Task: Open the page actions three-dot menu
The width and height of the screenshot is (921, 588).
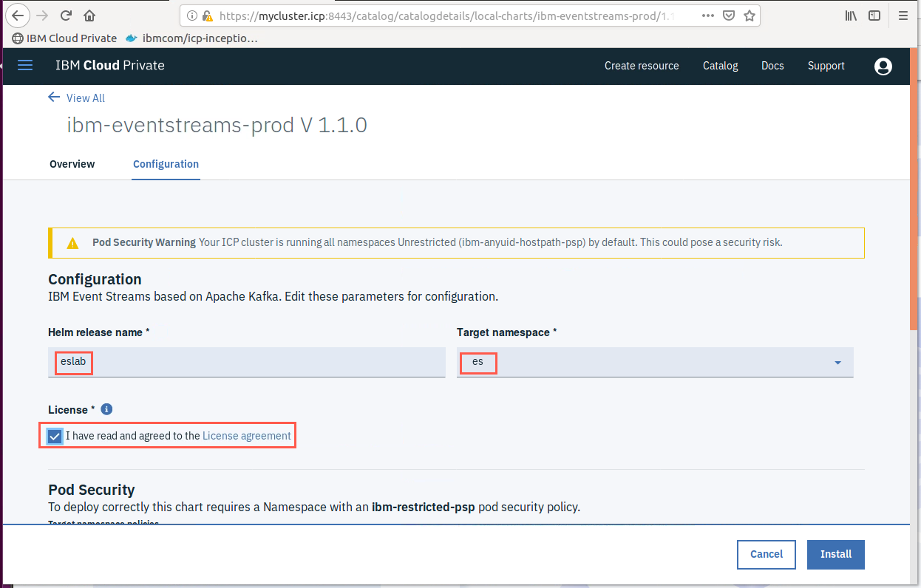Action: (x=707, y=16)
